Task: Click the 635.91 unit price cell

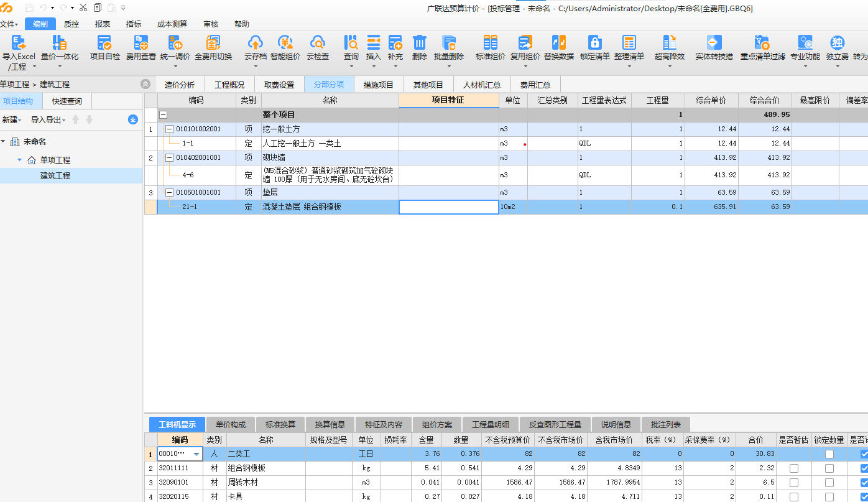Action: click(711, 207)
